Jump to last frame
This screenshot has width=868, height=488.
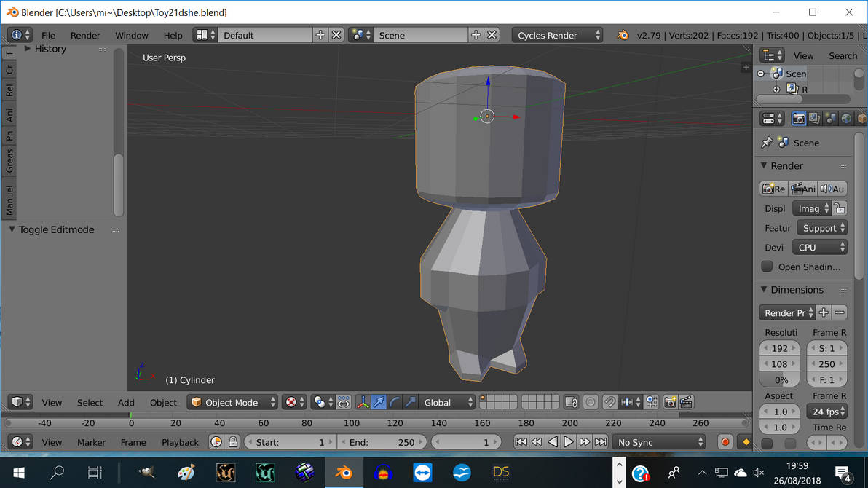tap(601, 442)
